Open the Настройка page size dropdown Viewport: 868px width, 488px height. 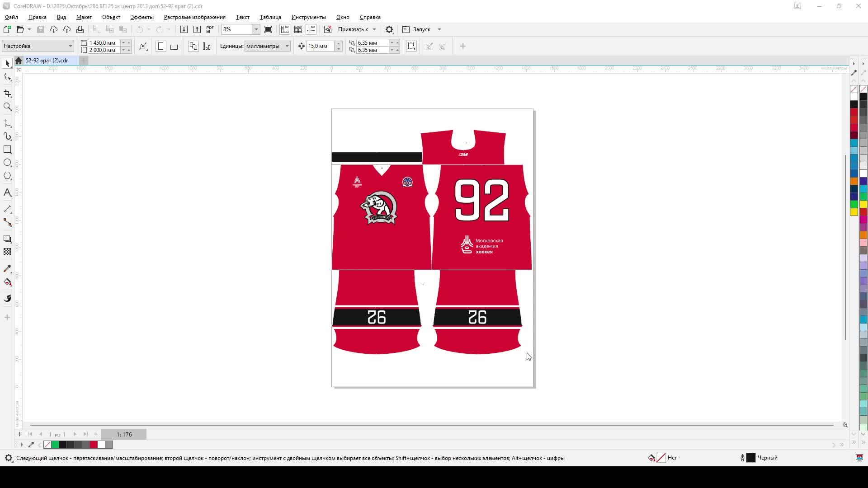[70, 46]
